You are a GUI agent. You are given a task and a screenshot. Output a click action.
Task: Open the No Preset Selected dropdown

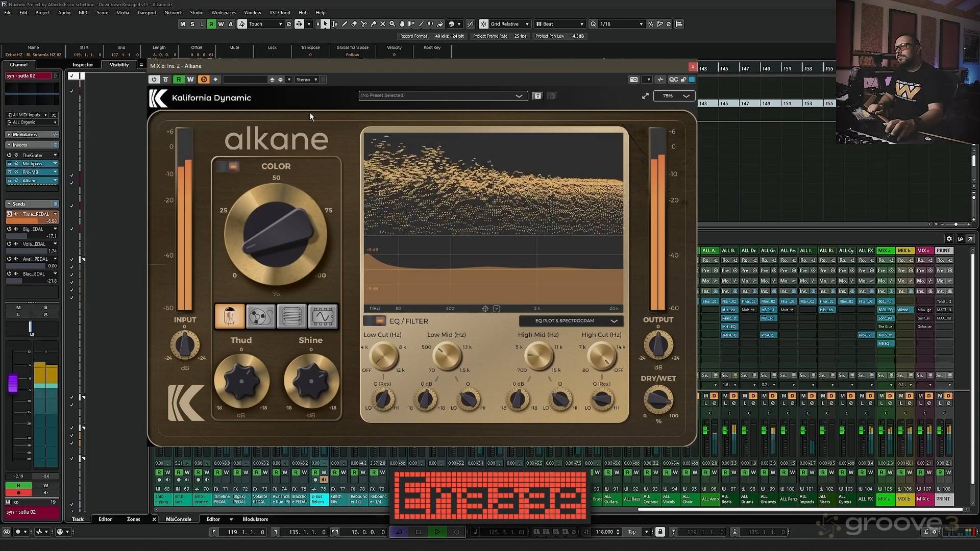coord(443,96)
